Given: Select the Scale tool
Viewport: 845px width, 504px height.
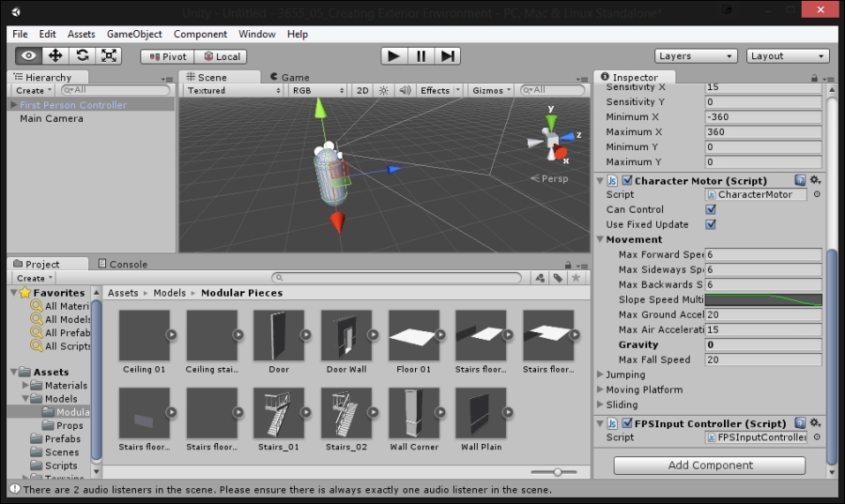Looking at the screenshot, I should (x=109, y=55).
